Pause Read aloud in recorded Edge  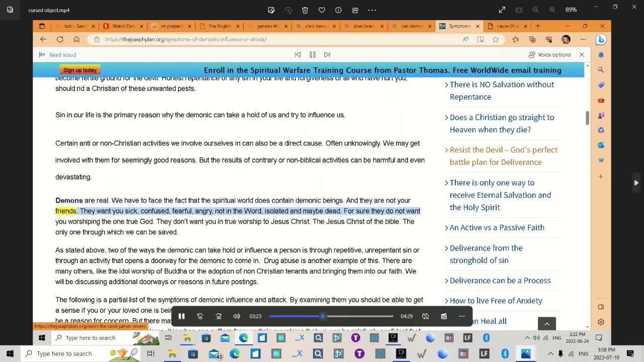click(312, 54)
